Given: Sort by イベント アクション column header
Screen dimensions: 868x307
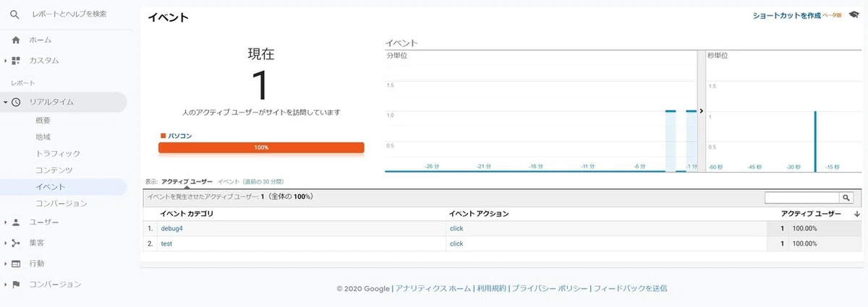Looking at the screenshot, I should point(479,215).
